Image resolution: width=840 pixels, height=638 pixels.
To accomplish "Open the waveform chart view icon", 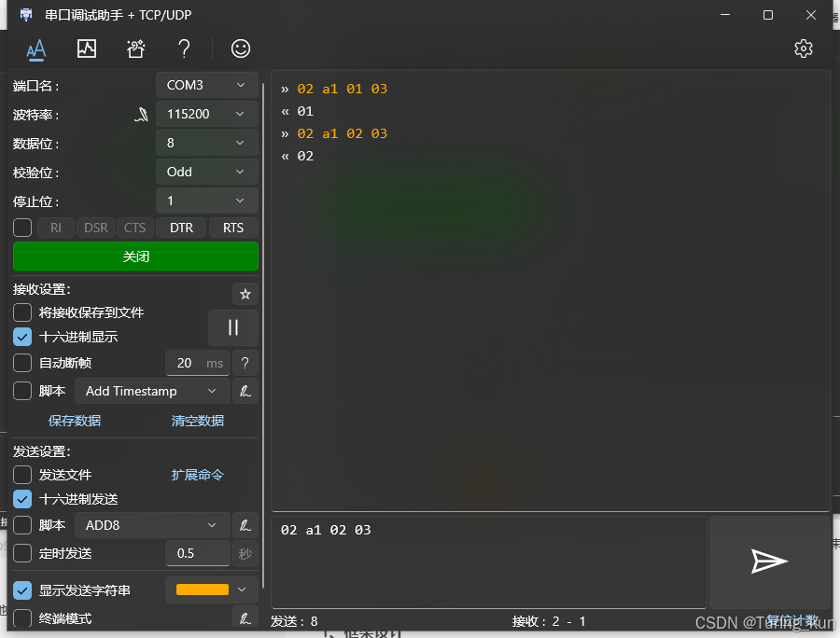I will tap(86, 49).
